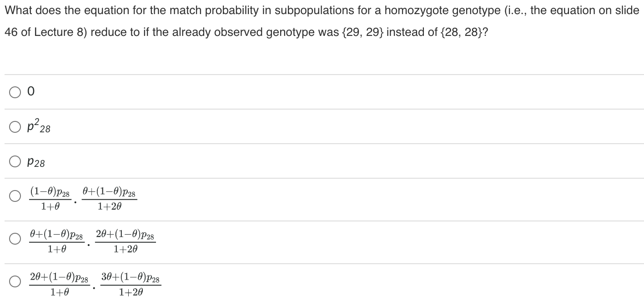
Task: Click the row containing the answer "0"
Action: 182,92
